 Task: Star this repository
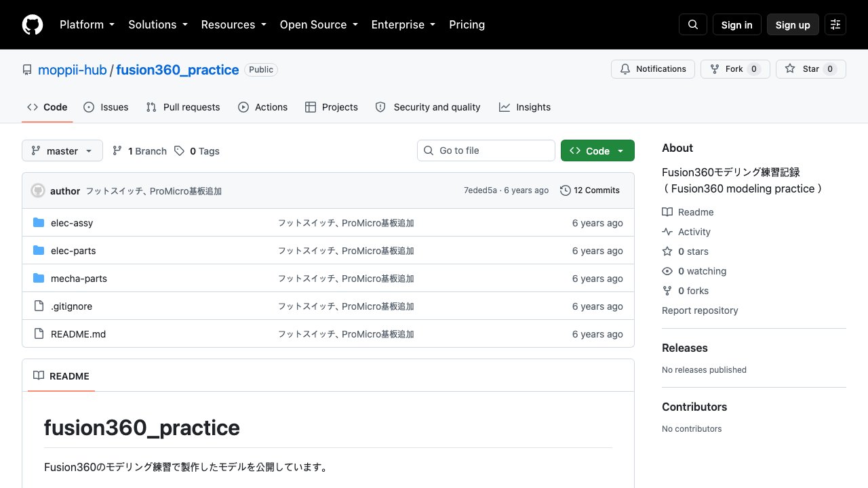click(811, 69)
